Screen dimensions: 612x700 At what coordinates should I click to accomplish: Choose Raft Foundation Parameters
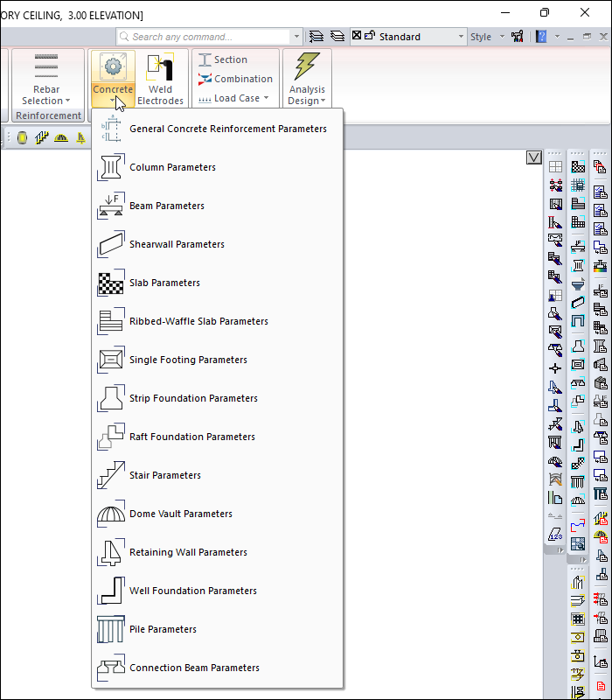coord(191,437)
